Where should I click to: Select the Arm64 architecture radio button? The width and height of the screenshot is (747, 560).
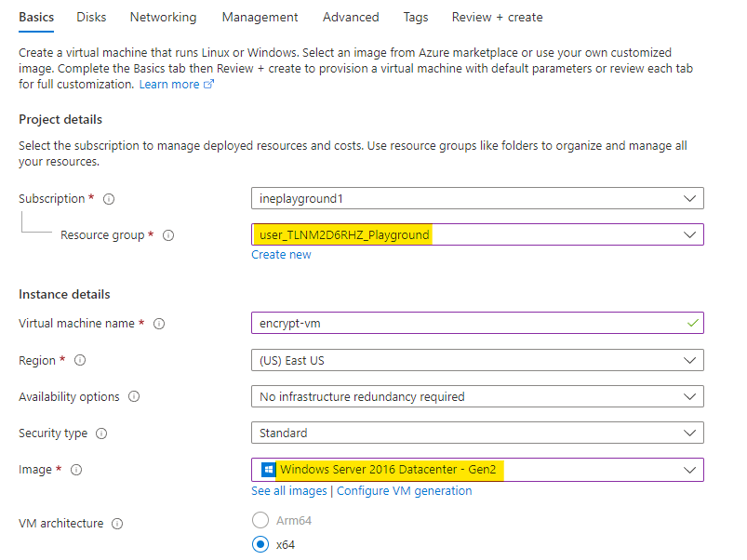pos(260,520)
